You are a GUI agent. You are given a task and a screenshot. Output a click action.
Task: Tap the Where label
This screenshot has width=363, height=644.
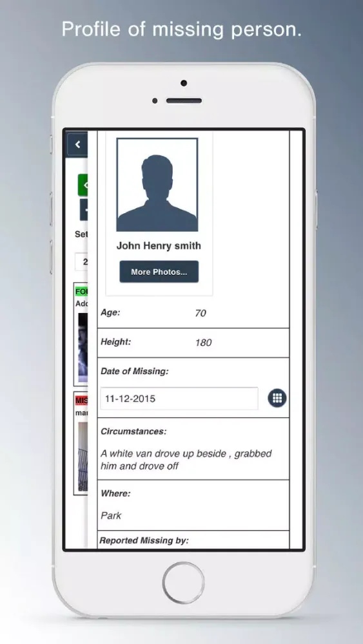coord(115,493)
